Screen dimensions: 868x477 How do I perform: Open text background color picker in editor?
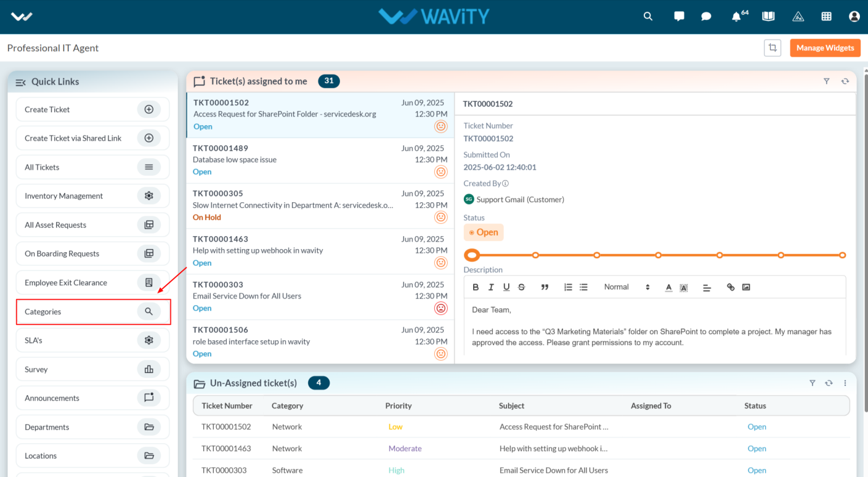[684, 287]
